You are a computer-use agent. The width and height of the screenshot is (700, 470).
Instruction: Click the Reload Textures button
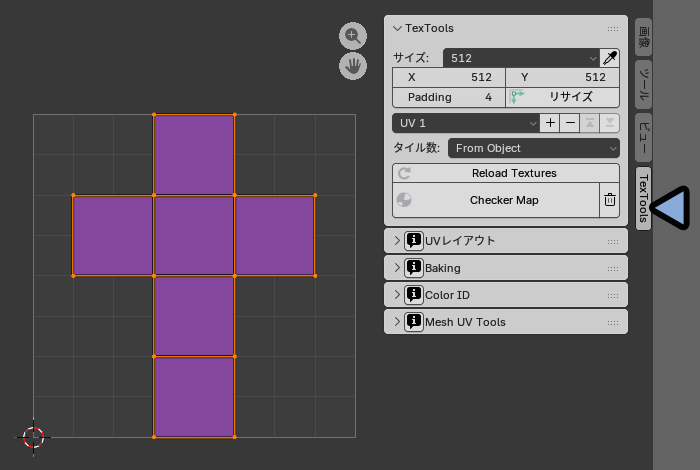(x=506, y=173)
